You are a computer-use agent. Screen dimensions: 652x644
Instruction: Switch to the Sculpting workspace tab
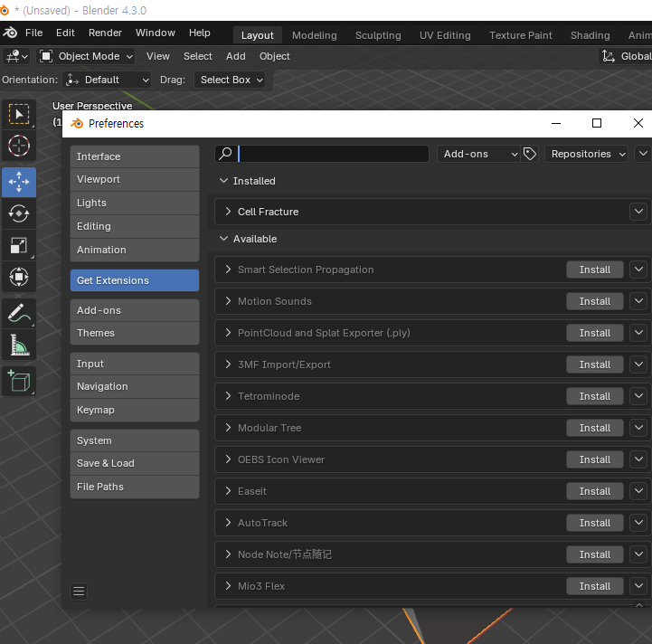point(378,35)
